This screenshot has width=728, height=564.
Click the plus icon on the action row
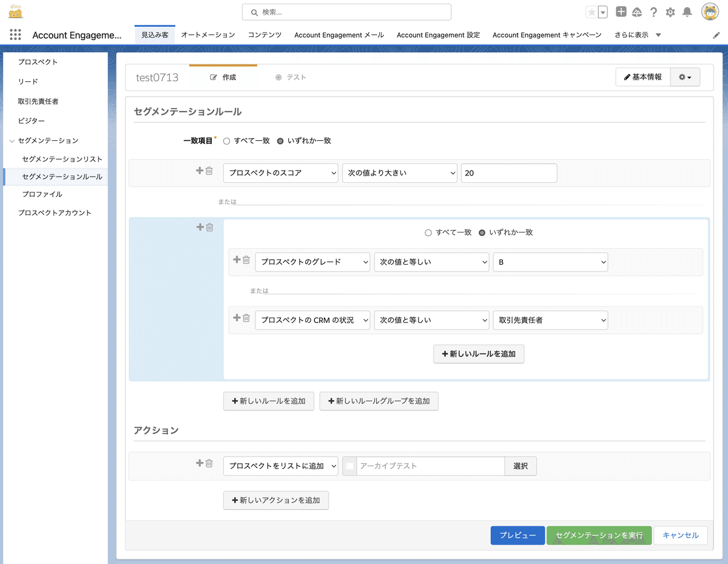coord(200,463)
